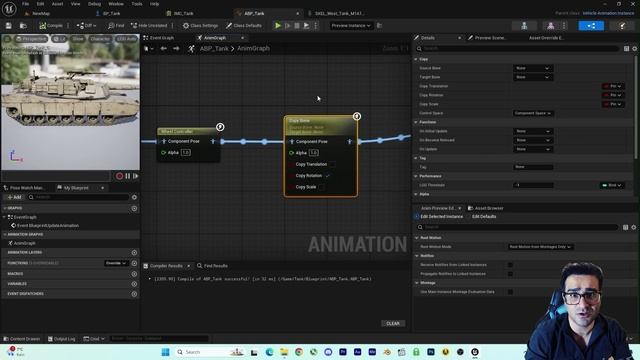
Task: Click the red Record animation button under viewport
Action: pyautogui.click(x=120, y=176)
